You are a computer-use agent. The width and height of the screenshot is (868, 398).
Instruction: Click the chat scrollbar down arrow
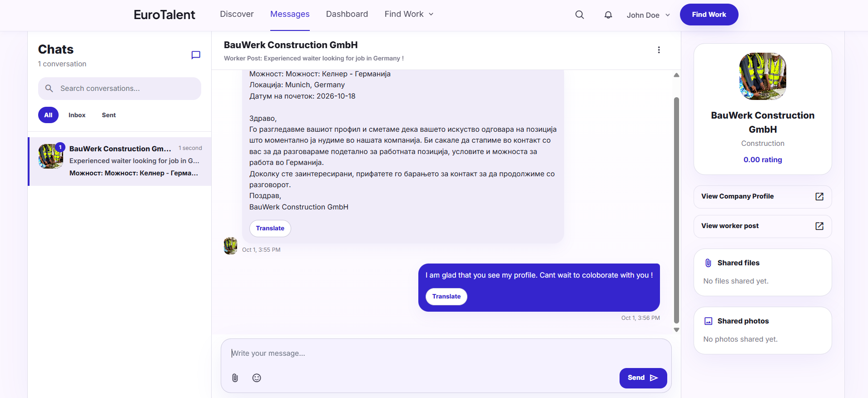[x=676, y=330]
